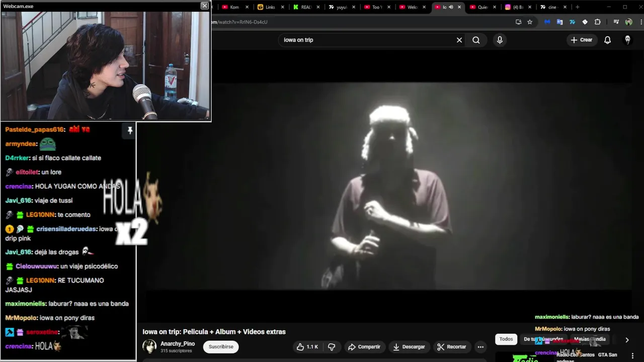Open the browser extensions puzzle menu
Image resolution: width=644 pixels, height=362 pixels.
pyautogui.click(x=598, y=22)
